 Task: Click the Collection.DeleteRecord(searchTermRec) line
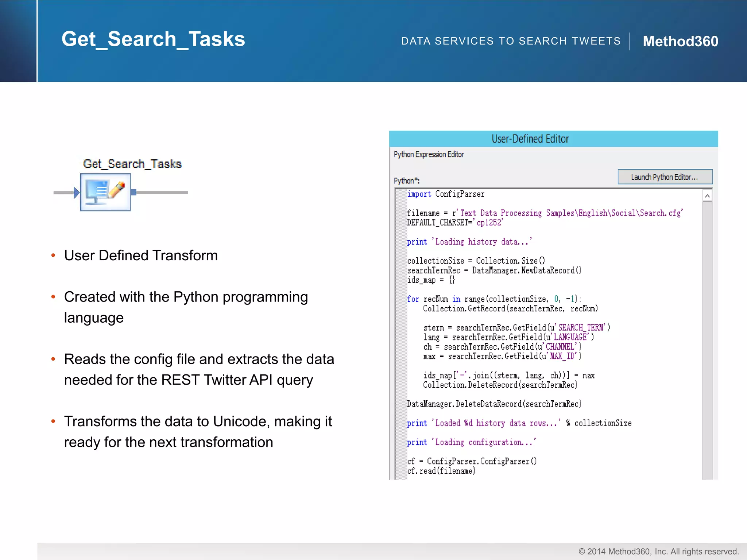point(500,385)
